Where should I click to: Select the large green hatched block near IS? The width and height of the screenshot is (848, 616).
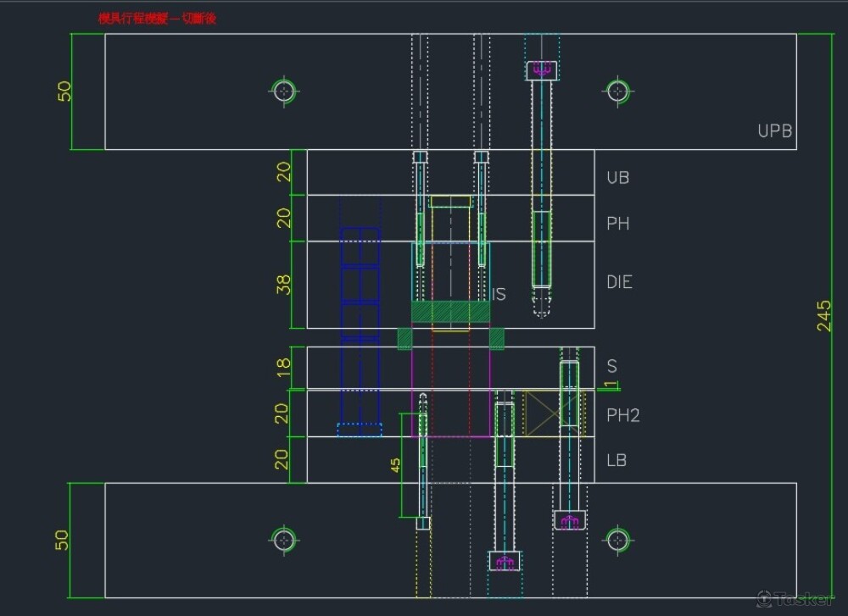click(x=450, y=312)
